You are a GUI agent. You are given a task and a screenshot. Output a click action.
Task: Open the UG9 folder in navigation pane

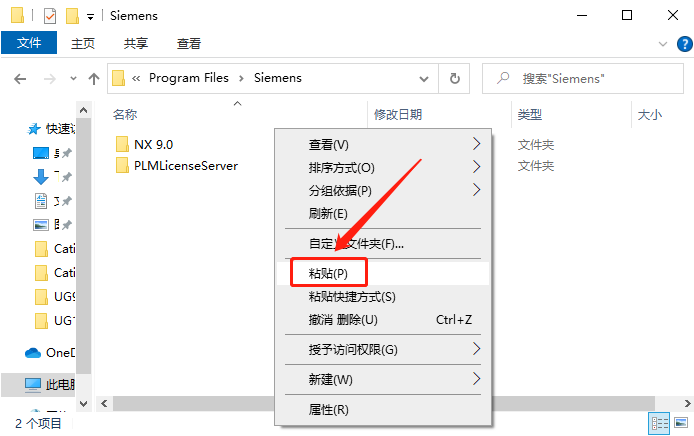tap(54, 297)
